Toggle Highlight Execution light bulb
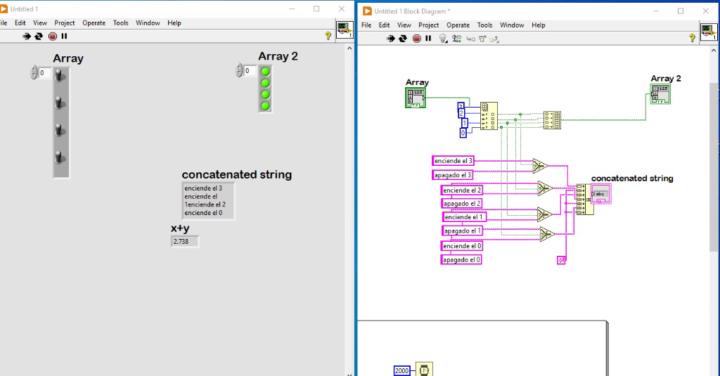 coord(443,39)
